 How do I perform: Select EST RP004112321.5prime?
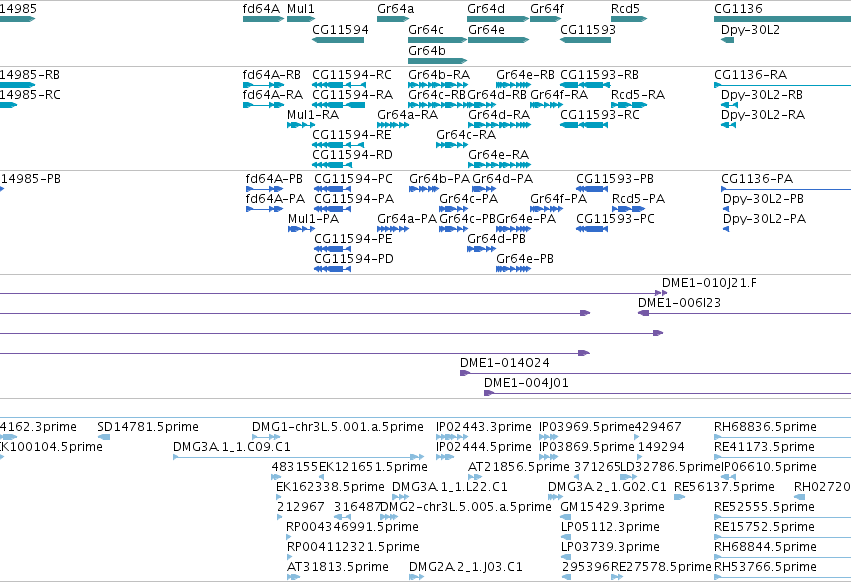pyautogui.click(x=290, y=557)
